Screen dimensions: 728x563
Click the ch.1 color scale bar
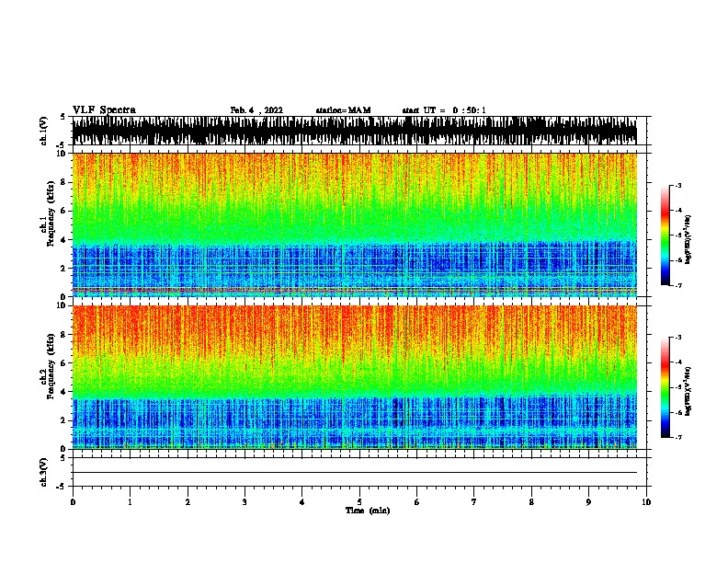pos(665,236)
